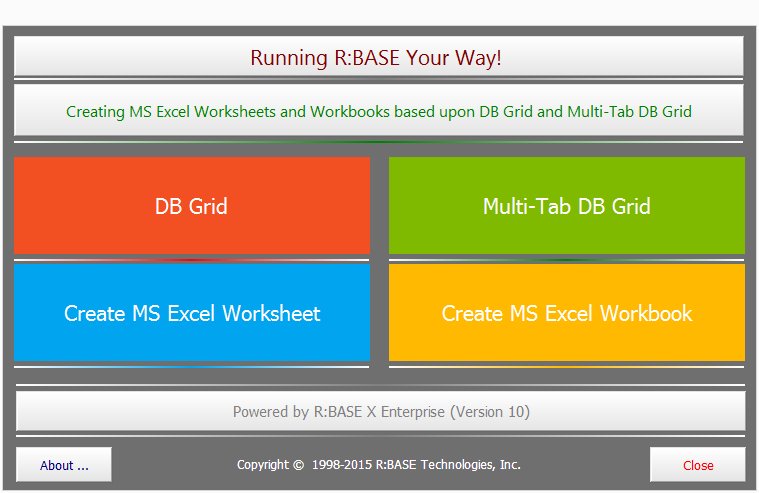The height and width of the screenshot is (493, 759).
Task: Click white line beneath the title banner
Action: click(x=379, y=79)
